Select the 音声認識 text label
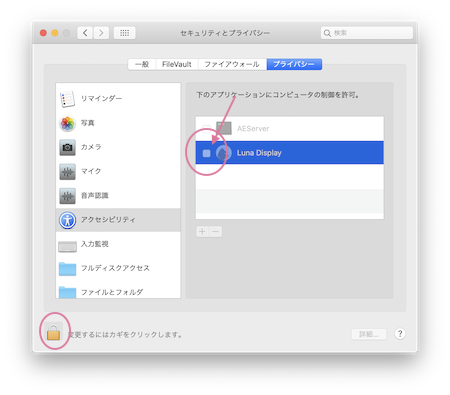 tap(95, 195)
